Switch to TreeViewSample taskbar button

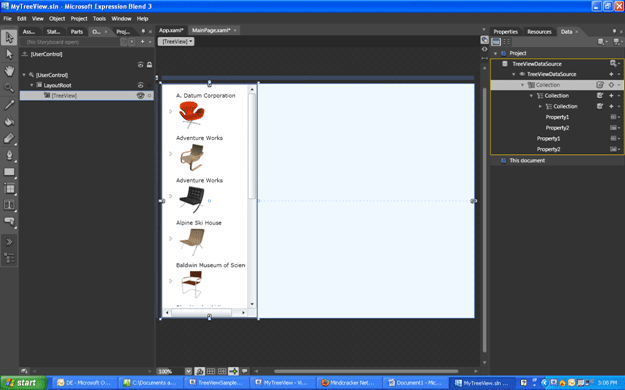(x=216, y=383)
